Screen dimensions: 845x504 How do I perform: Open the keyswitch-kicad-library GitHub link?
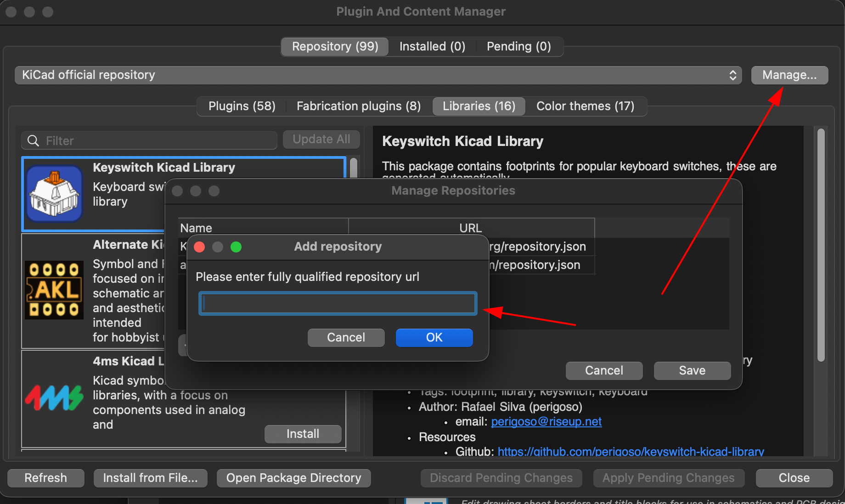(630, 452)
